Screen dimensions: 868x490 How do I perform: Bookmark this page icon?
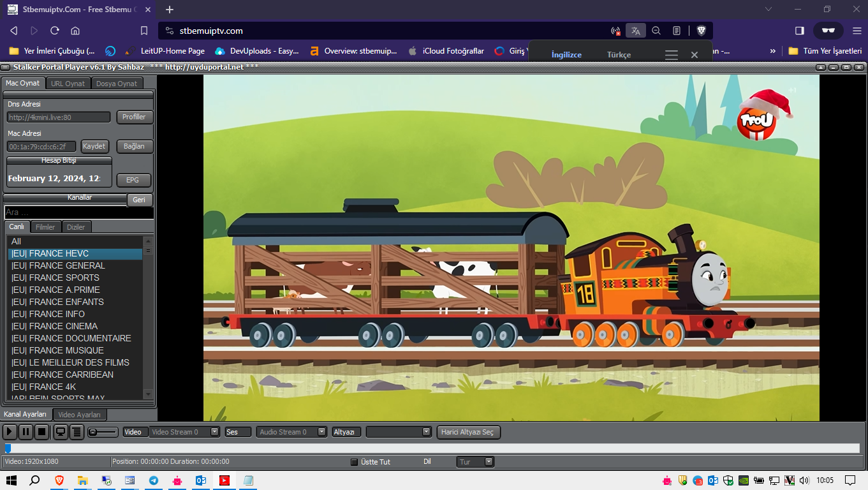(x=144, y=31)
